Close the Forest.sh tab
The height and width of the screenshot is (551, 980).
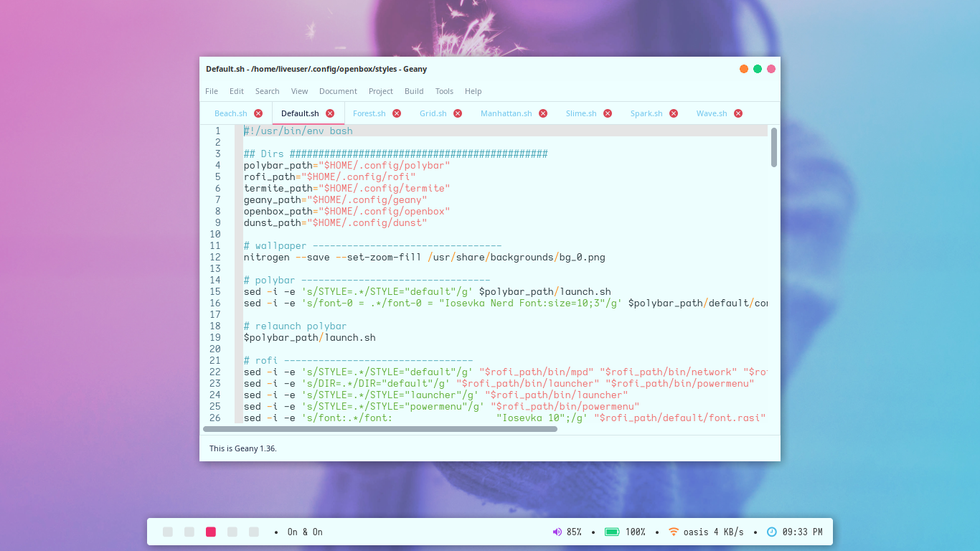(397, 113)
